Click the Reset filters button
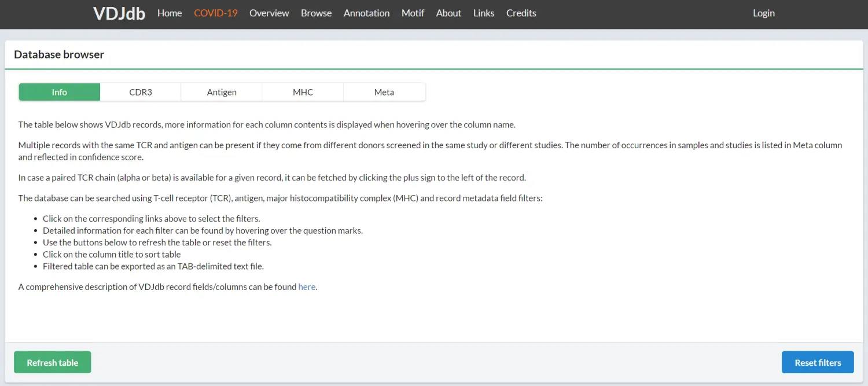The width and height of the screenshot is (868, 386). [818, 362]
